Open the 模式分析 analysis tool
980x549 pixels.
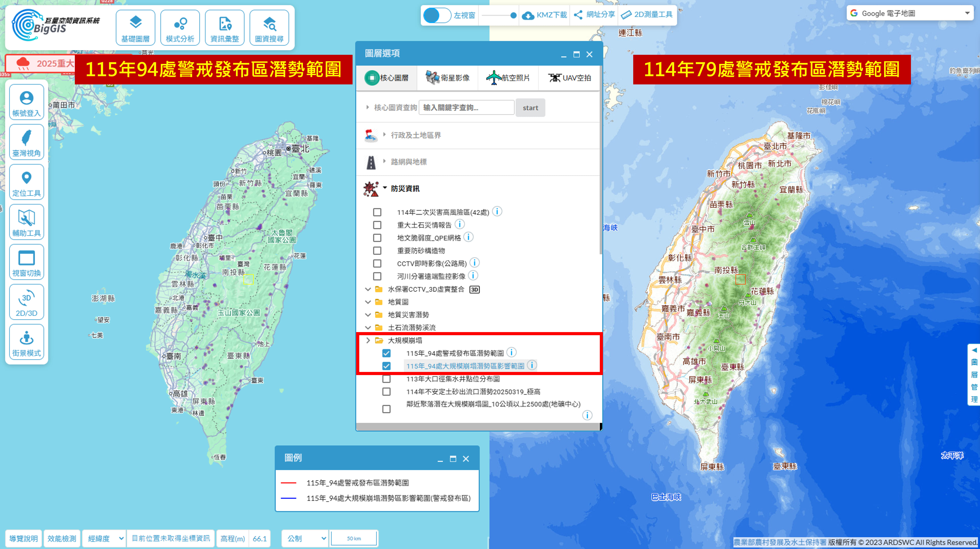(x=180, y=28)
